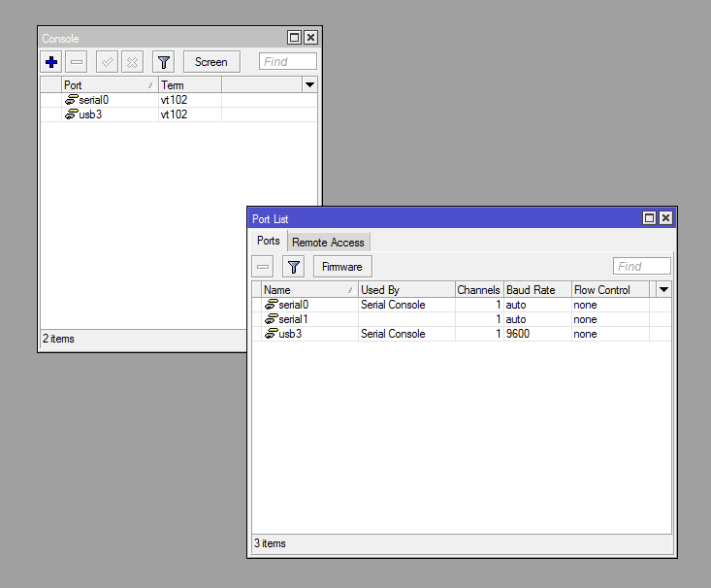711x588 pixels.
Task: Open the filter funnel in Console window
Action: [163, 62]
